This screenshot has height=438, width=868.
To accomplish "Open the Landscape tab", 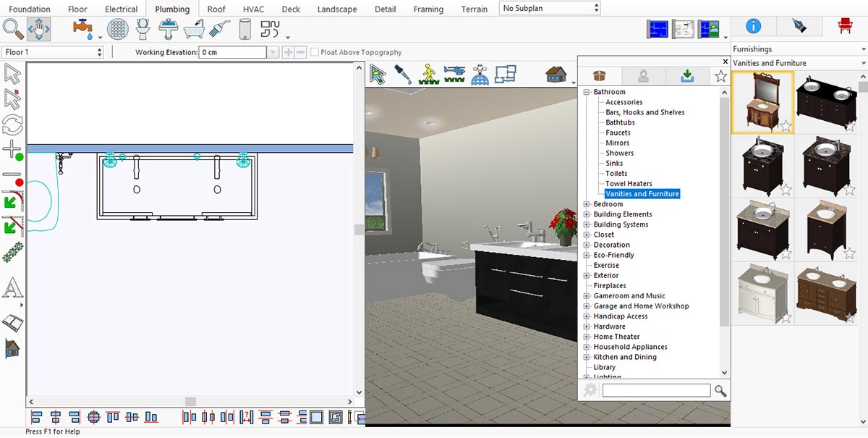I will point(337,9).
